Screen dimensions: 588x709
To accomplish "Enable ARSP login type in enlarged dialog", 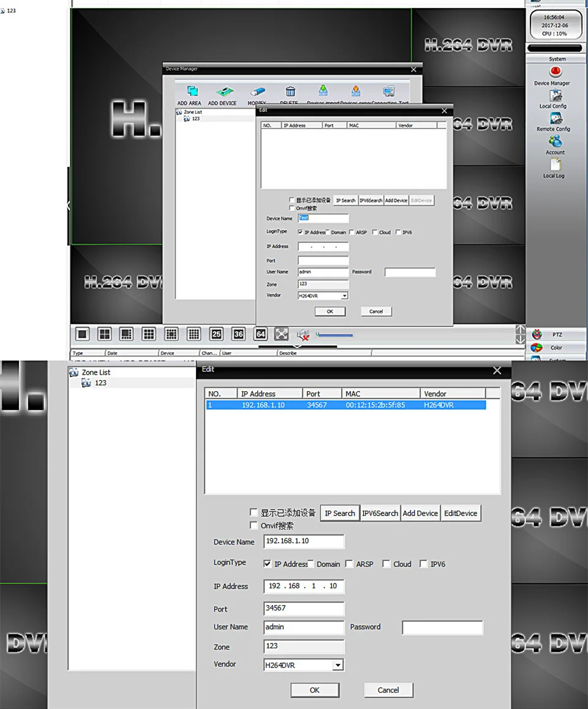I will pos(349,564).
